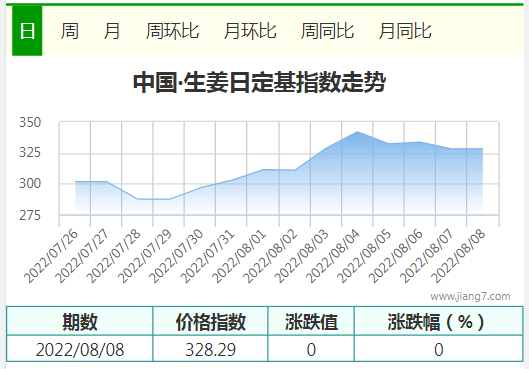The image size is (529, 369).
Task: Click the 275 y-axis label
Action: tap(30, 215)
